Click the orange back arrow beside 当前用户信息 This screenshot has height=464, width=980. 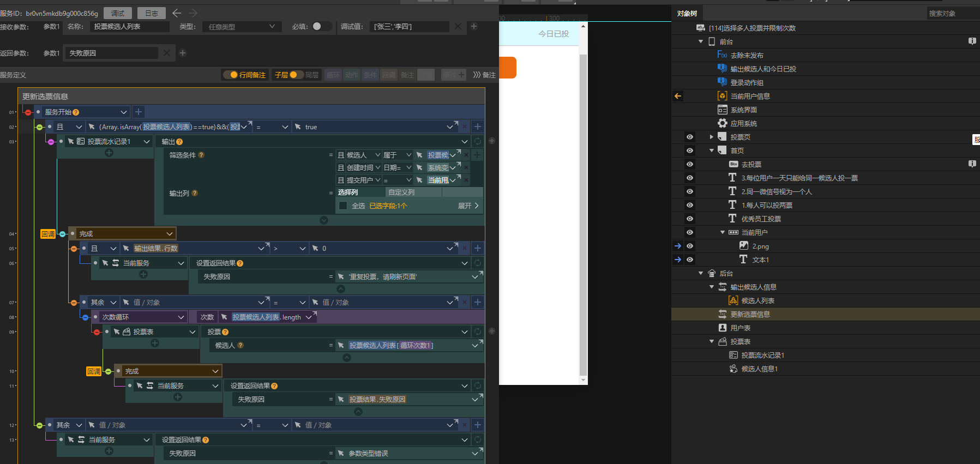[x=678, y=96]
